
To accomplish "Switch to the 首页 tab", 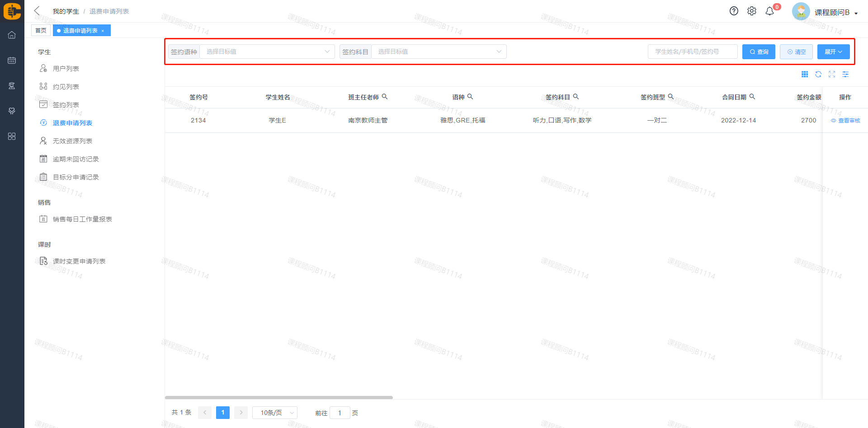I will 41,31.
